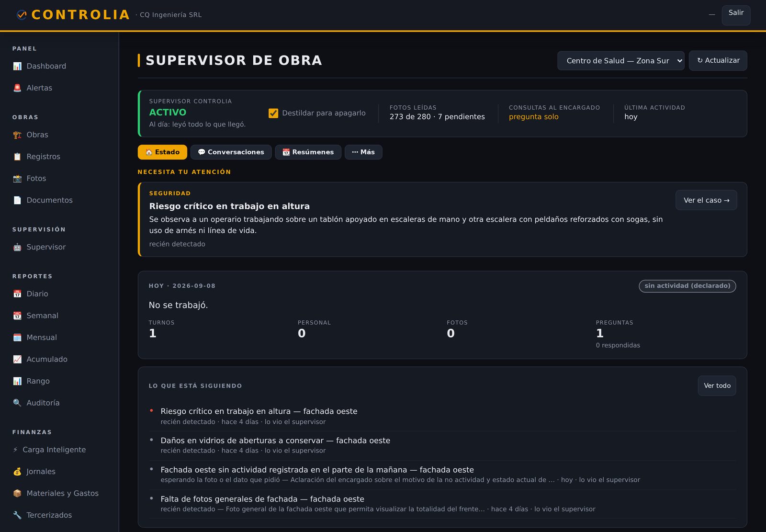The width and height of the screenshot is (766, 532).
Task: Open the Auditoría magnifier icon
Action: [17, 403]
